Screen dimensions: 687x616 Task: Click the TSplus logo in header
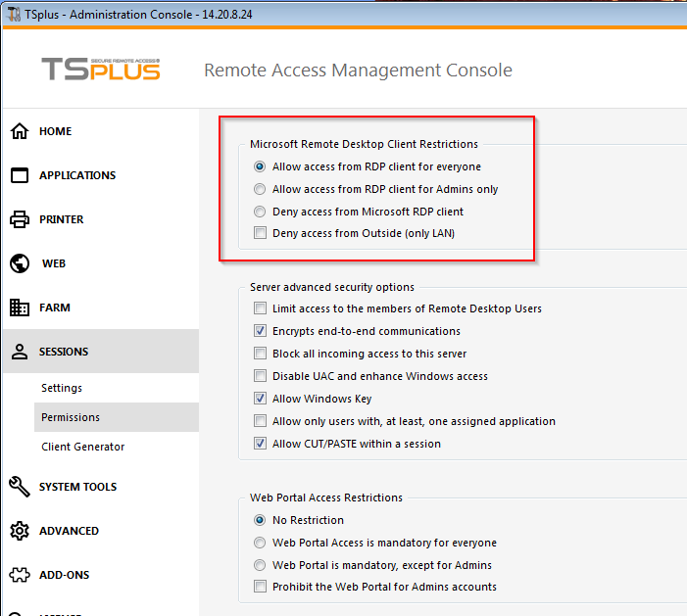click(101, 70)
